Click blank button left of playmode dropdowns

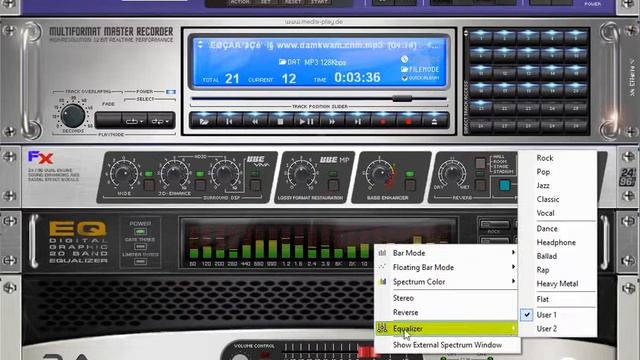pos(108,121)
